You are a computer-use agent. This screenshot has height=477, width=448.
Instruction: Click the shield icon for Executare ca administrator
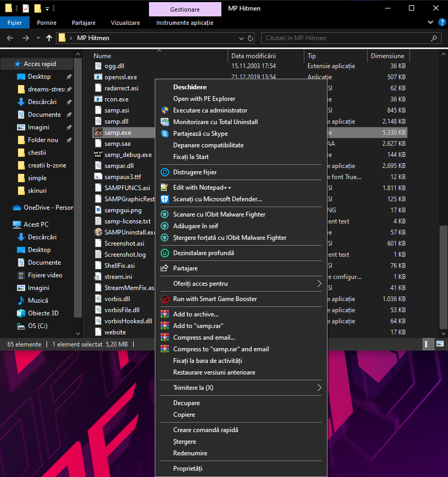tap(165, 110)
